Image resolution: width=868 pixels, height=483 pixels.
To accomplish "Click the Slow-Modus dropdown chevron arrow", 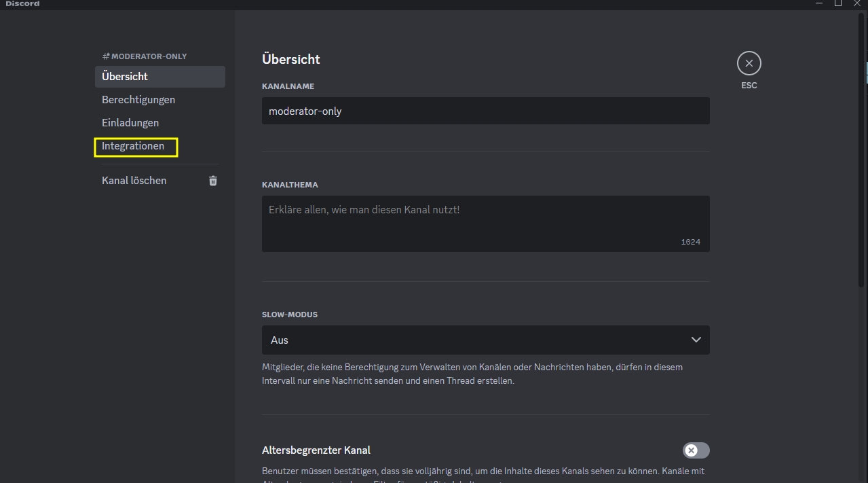I will point(696,340).
